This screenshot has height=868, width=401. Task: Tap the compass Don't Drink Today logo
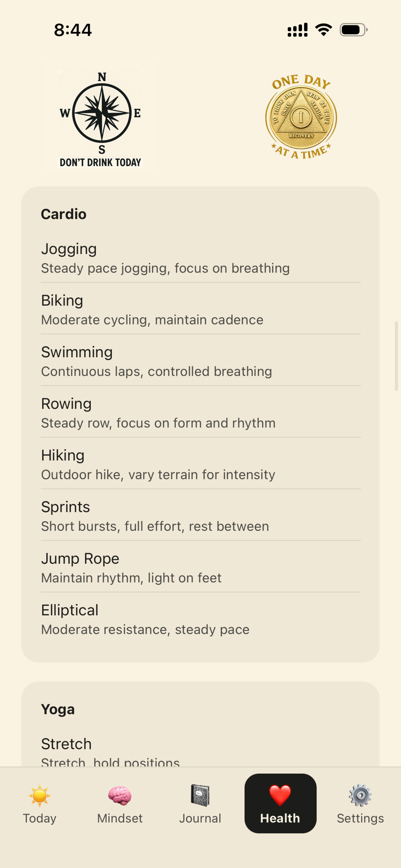pyautogui.click(x=100, y=119)
